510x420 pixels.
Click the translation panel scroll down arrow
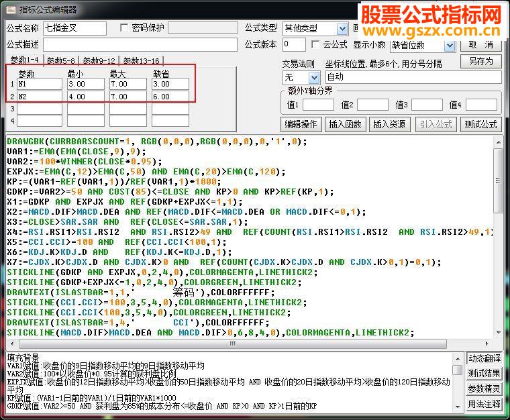[458, 407]
